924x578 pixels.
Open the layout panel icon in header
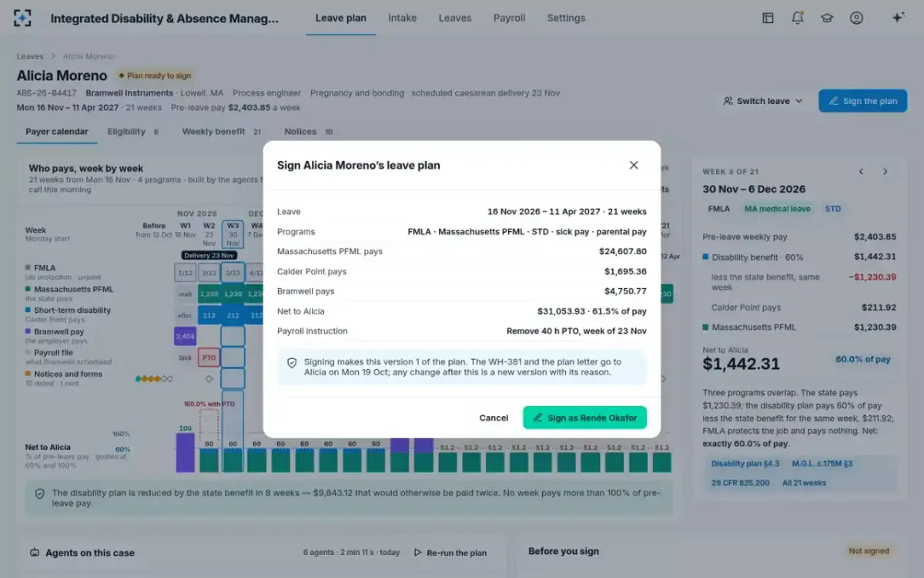pyautogui.click(x=768, y=18)
